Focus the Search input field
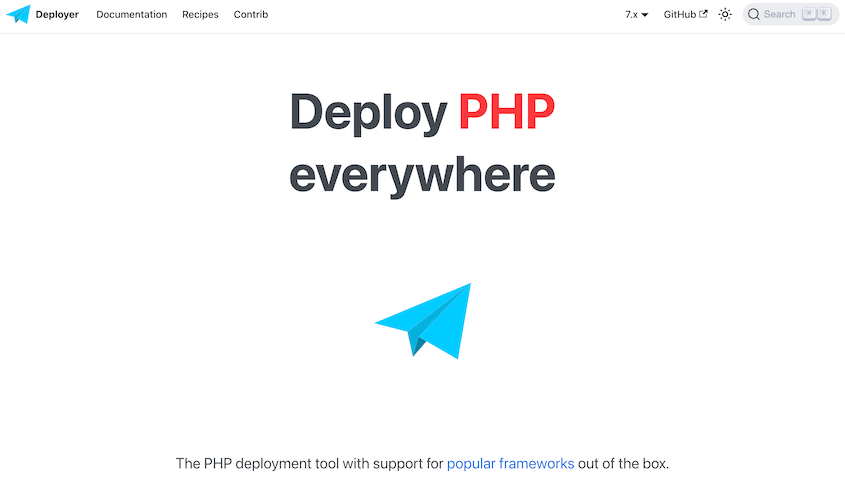This screenshot has height=494, width=845. (791, 15)
